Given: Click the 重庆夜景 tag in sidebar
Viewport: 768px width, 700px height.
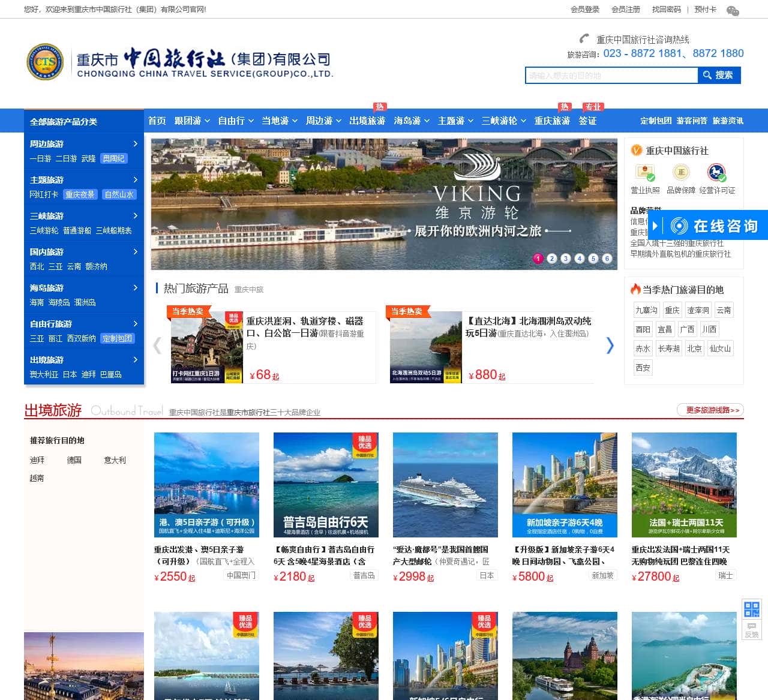Looking at the screenshot, I should tap(80, 194).
